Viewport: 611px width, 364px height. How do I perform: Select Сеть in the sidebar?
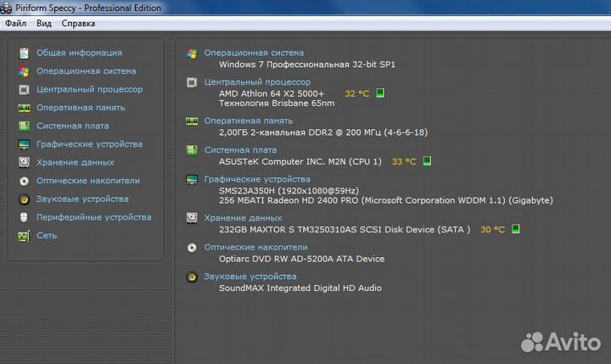point(47,235)
